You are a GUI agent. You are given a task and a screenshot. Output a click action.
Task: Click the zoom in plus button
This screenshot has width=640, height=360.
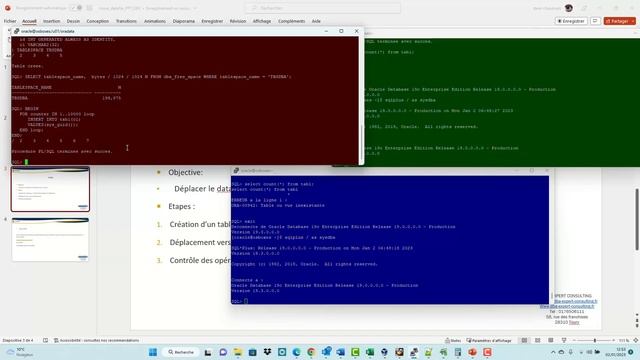[613, 340]
